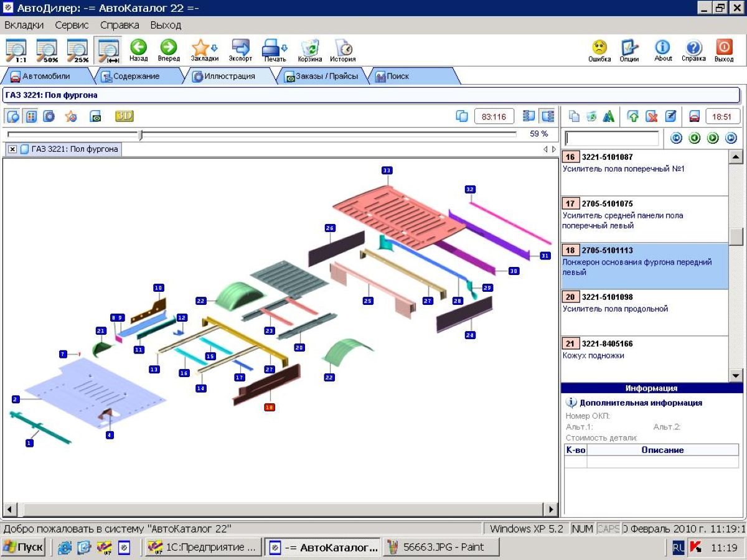Open Опции settings icon
This screenshot has height=560, width=747.
[x=629, y=50]
